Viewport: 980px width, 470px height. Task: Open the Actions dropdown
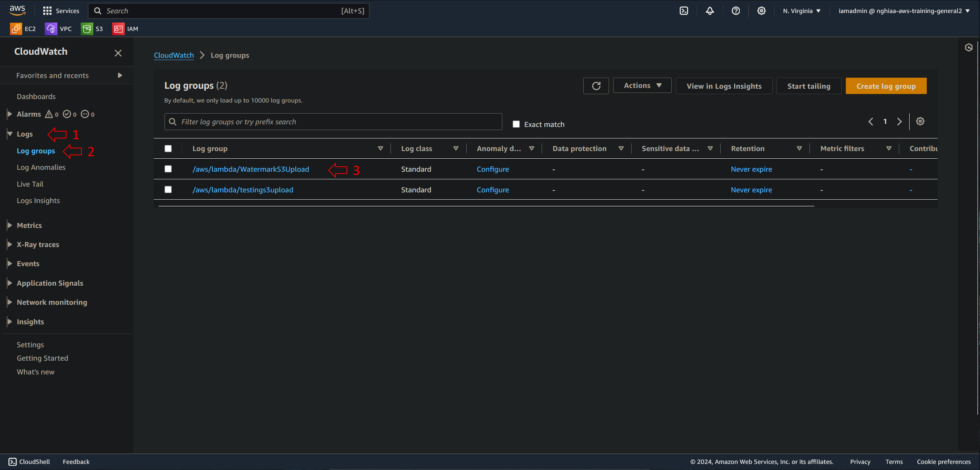pos(642,86)
